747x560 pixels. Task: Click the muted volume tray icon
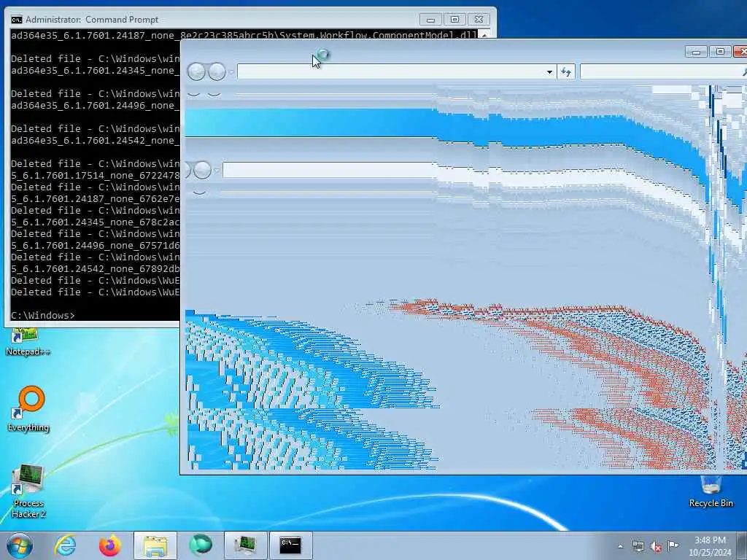[x=656, y=546]
